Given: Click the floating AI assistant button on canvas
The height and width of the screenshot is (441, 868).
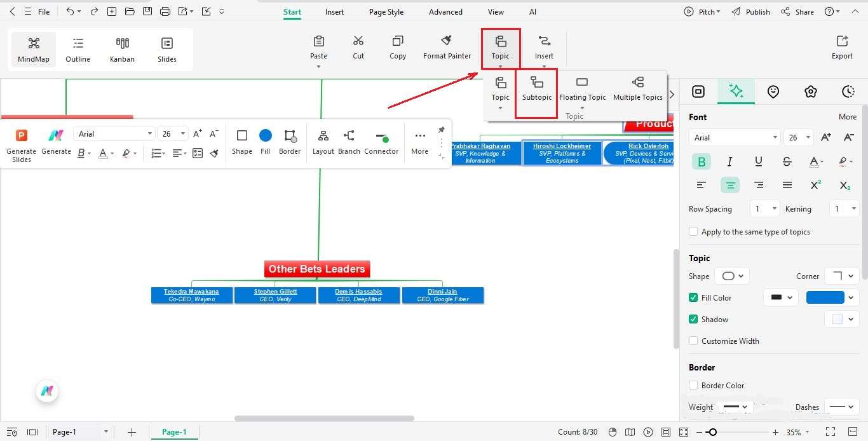Looking at the screenshot, I should [x=47, y=391].
